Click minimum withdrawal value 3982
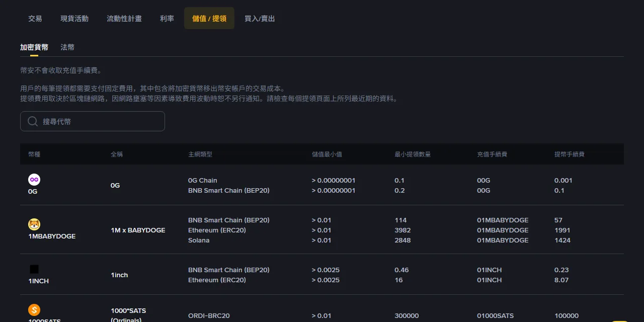 pyautogui.click(x=403, y=230)
